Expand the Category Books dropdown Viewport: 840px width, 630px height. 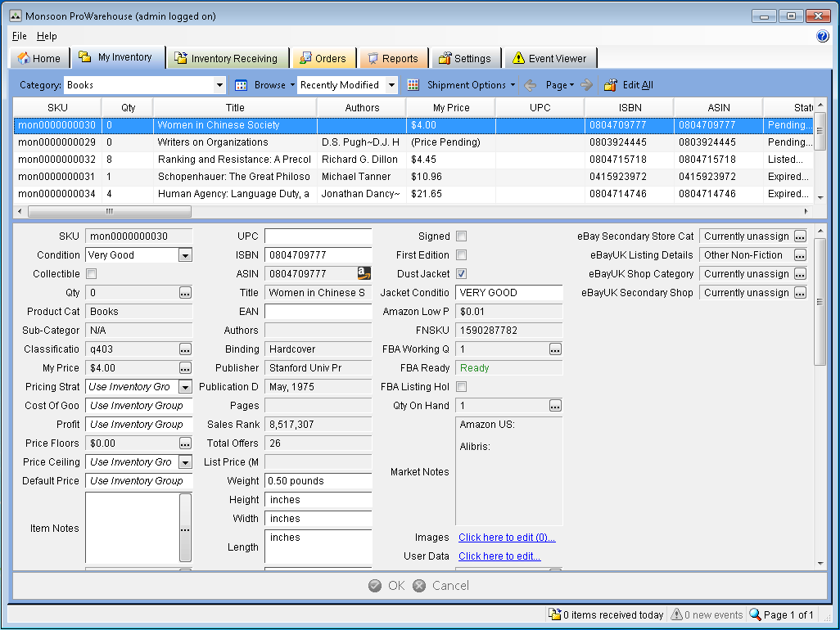coord(219,85)
